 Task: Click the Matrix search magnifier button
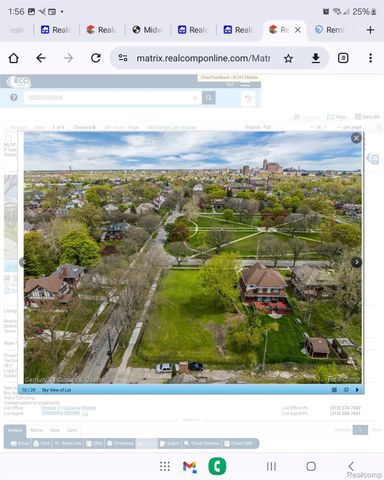pyautogui.click(x=209, y=98)
